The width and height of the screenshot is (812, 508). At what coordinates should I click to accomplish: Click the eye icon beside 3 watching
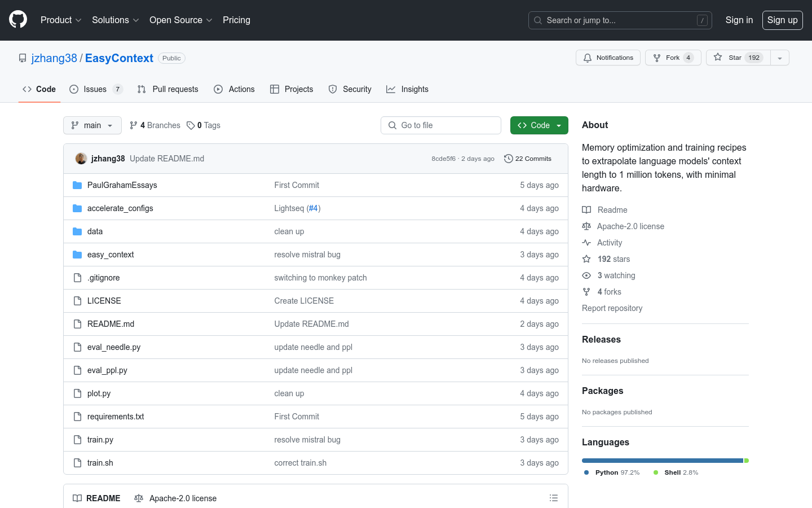point(586,275)
